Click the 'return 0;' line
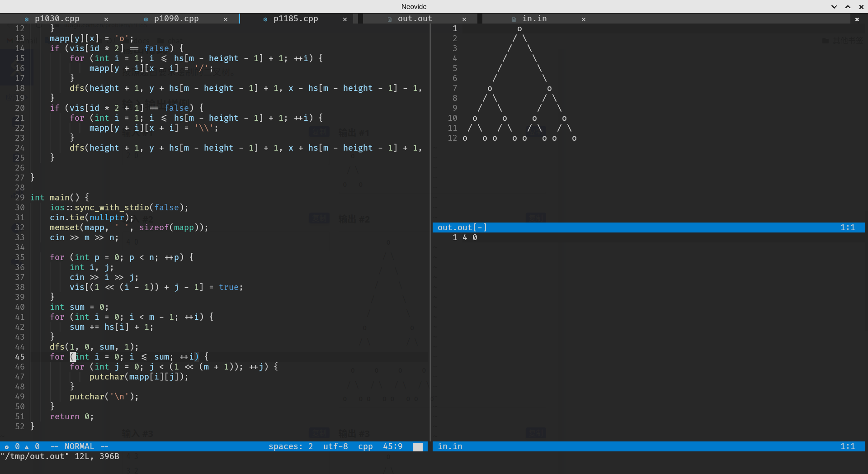 pyautogui.click(x=72, y=417)
